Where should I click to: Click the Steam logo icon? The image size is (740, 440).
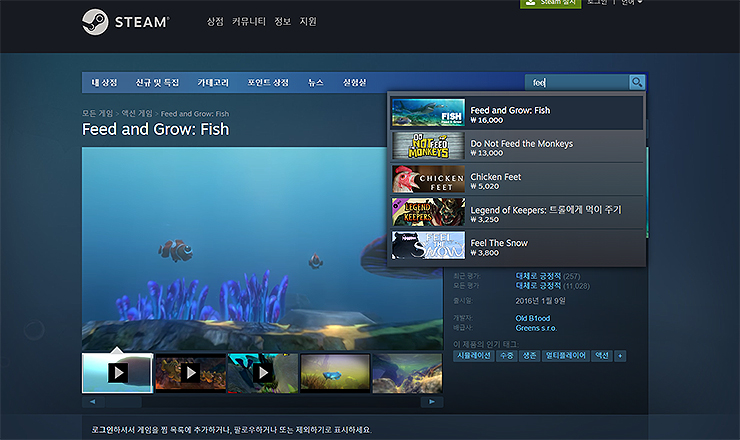coord(95,22)
